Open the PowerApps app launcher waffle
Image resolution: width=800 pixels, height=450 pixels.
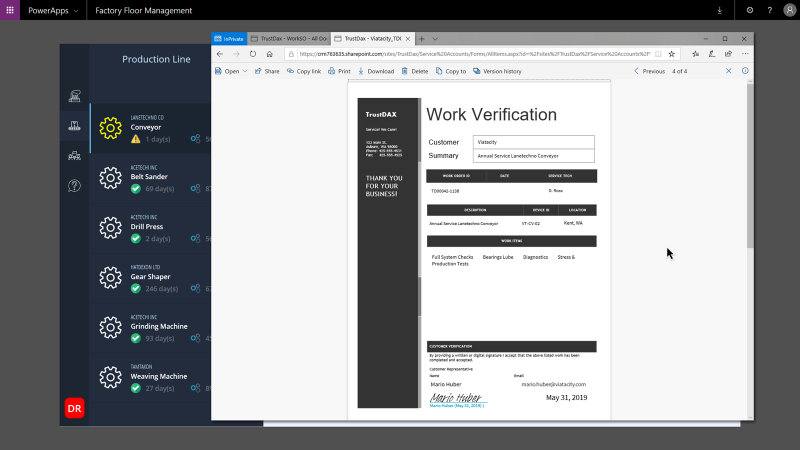[x=10, y=10]
